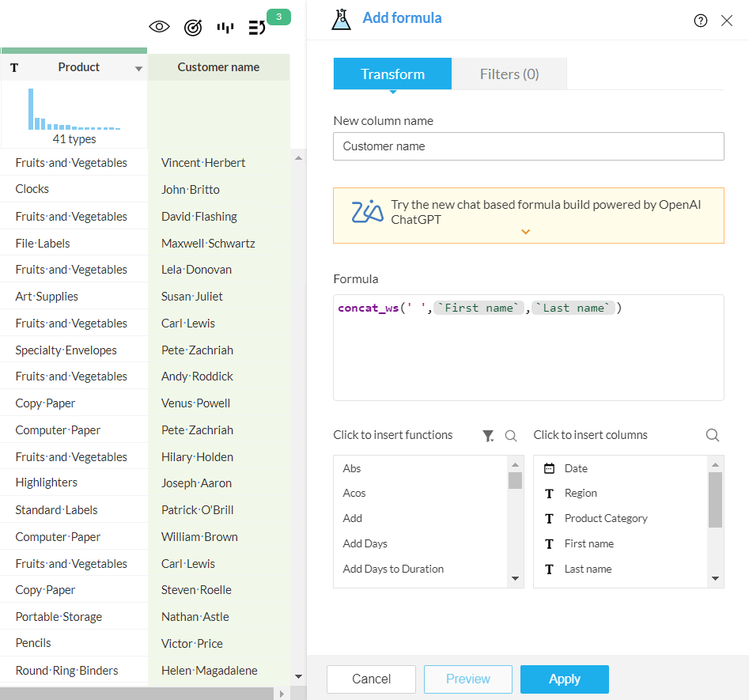Insert the Date column

(x=576, y=468)
